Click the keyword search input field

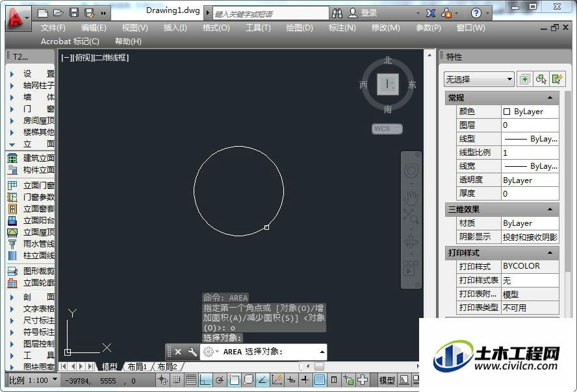click(x=270, y=14)
